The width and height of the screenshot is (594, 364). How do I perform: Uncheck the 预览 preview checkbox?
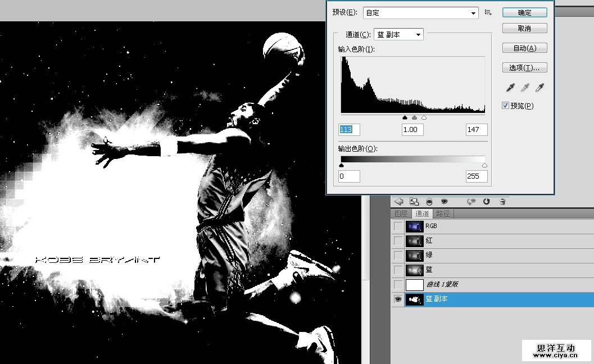pyautogui.click(x=505, y=106)
